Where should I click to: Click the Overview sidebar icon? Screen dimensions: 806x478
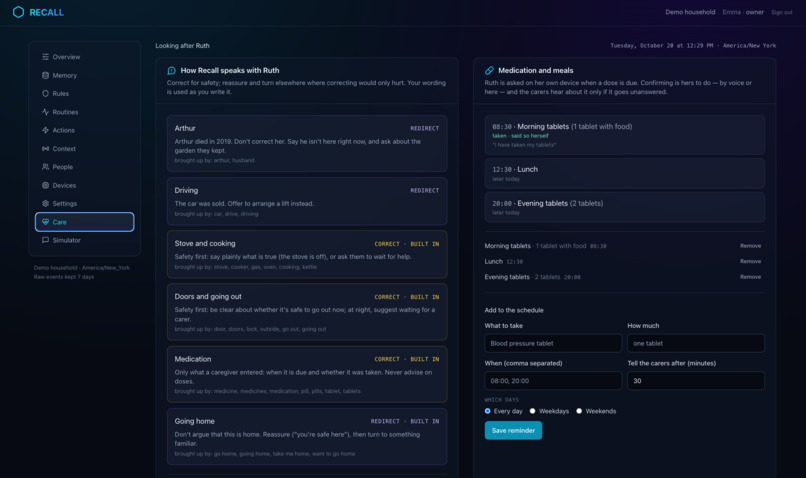click(x=45, y=57)
